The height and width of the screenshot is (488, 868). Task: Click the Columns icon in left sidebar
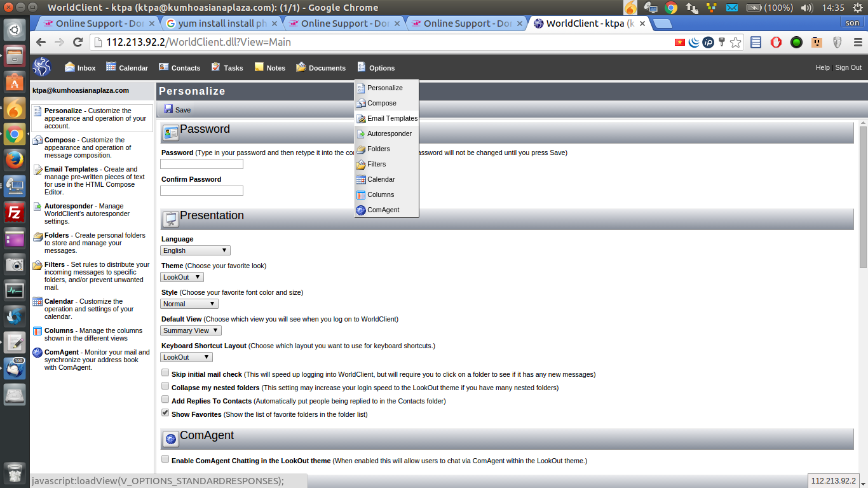[37, 331]
